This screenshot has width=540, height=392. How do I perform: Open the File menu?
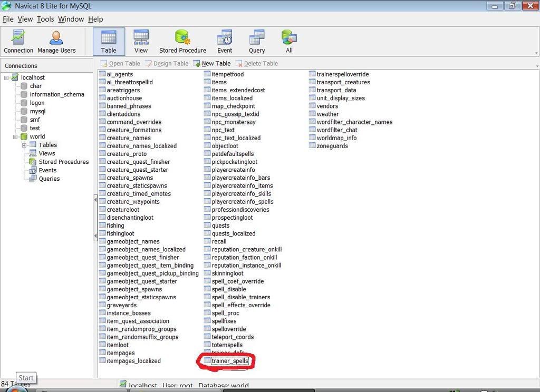coord(8,19)
